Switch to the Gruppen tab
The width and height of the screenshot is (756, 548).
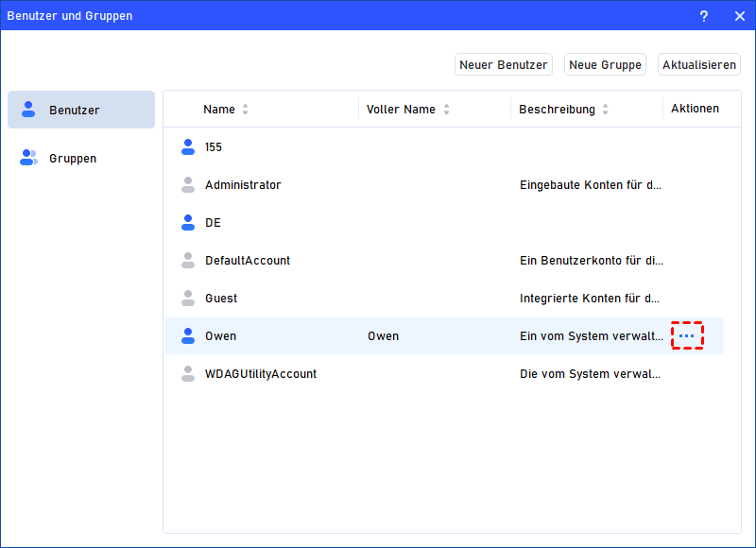(x=81, y=158)
